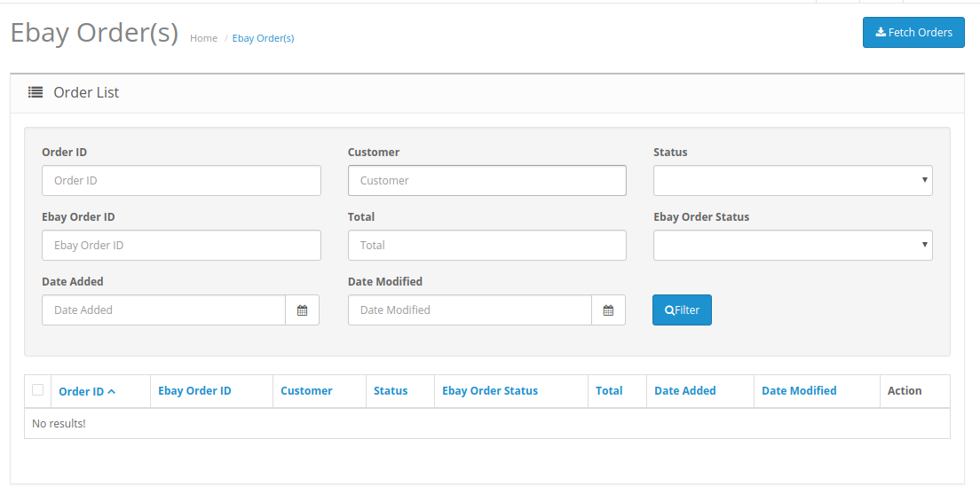Apply filters with the Filter button
Image resolution: width=980 pixels, height=494 pixels.
point(682,310)
